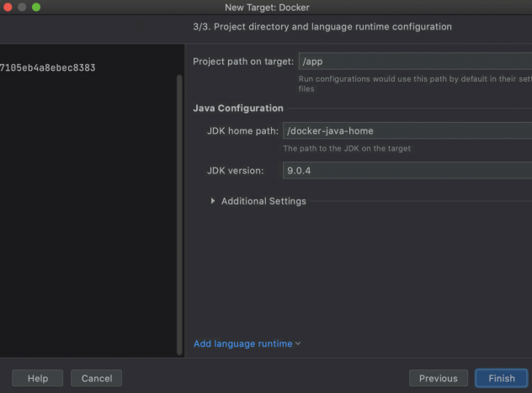This screenshot has width=532, height=393.
Task: Maximize the dialog with the green button
Action: coord(36,7)
